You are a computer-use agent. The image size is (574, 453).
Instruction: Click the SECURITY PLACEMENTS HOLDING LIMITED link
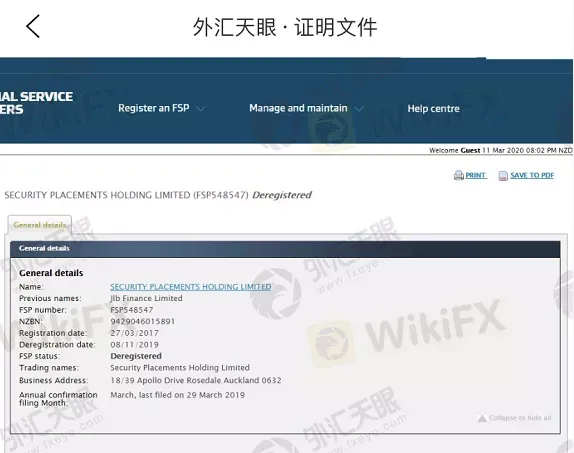click(191, 287)
